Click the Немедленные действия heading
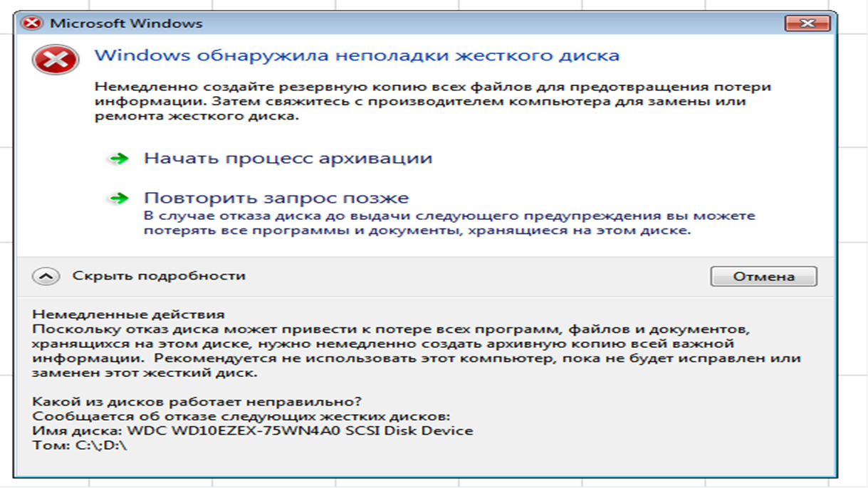 coord(129,314)
